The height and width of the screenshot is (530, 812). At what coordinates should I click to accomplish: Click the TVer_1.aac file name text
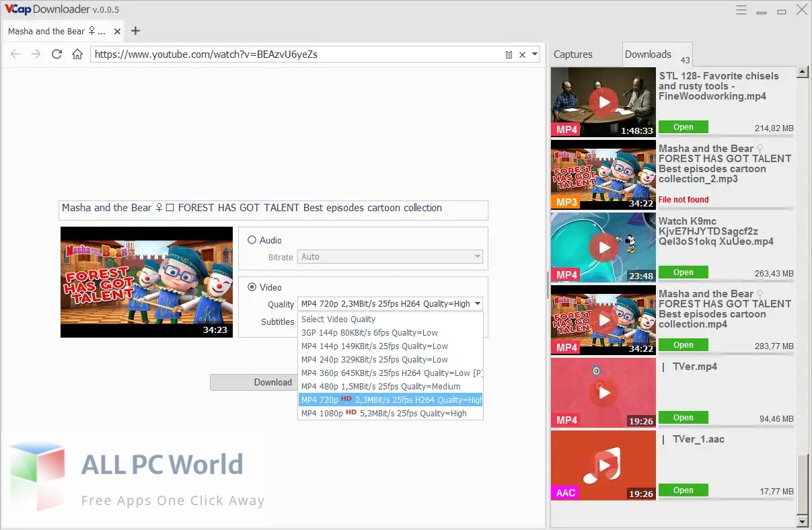[x=693, y=439]
